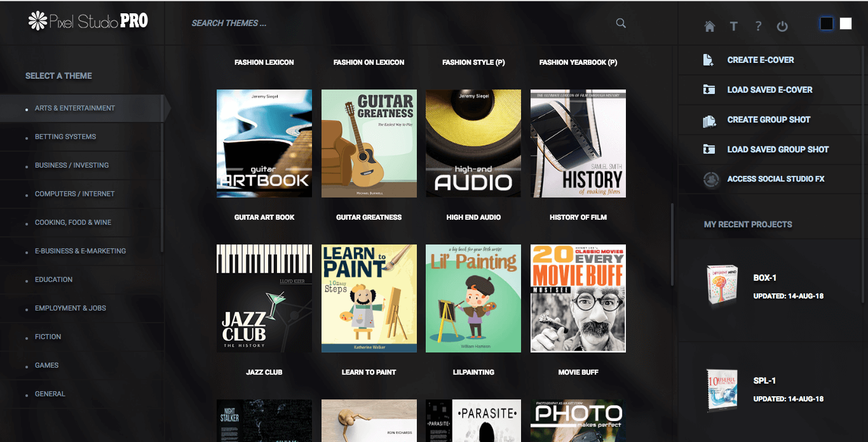Select Computers / Internet category
Image resolution: width=868 pixels, height=442 pixels.
pyautogui.click(x=81, y=194)
